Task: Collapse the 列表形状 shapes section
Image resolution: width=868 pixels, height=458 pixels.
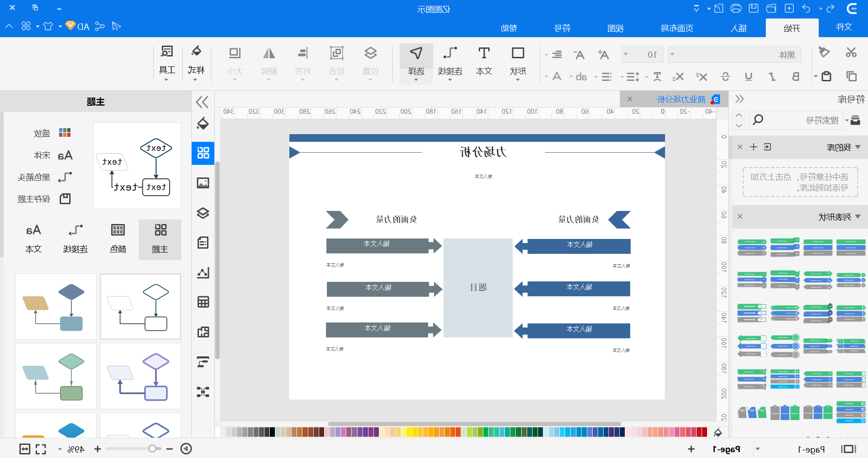Action: point(858,216)
